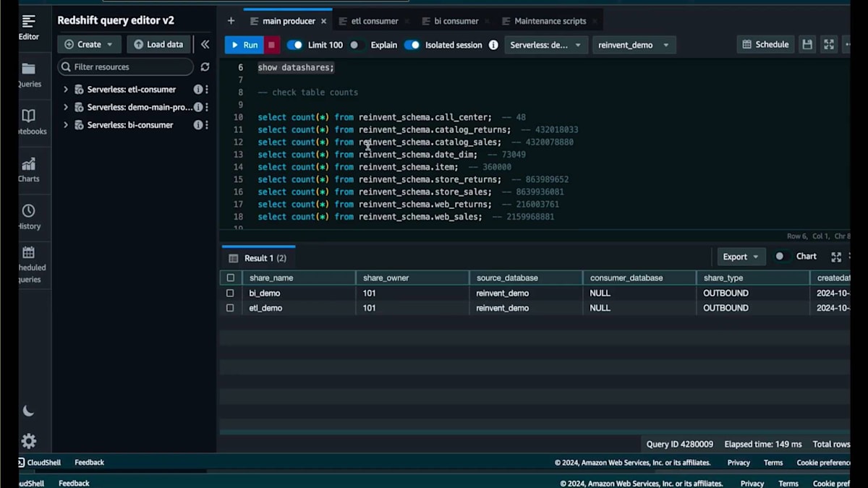868x488 pixels.
Task: Expand Serverless: etl-consumer tree node
Action: coord(66,90)
